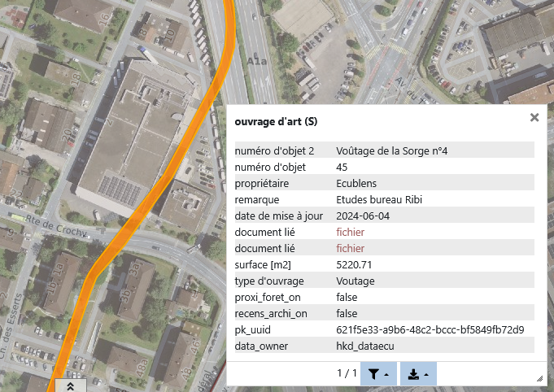The height and width of the screenshot is (392, 554).
Task: Open the first document lié fichier link
Action: 350,232
